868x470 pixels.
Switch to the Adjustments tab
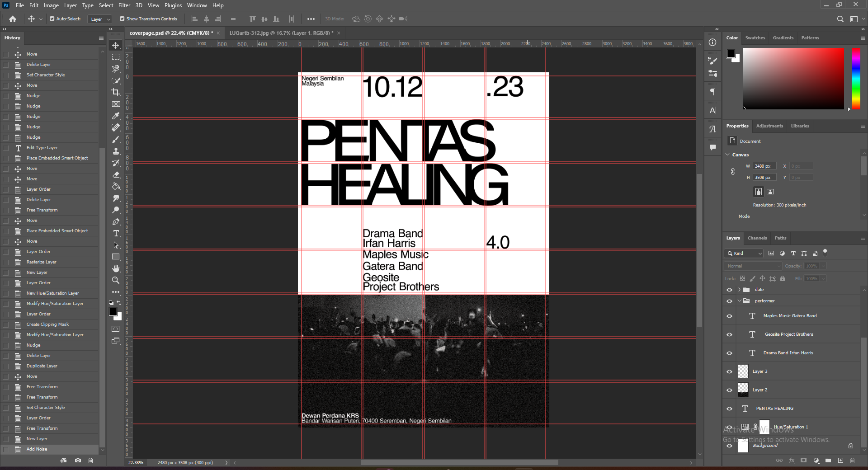point(769,126)
